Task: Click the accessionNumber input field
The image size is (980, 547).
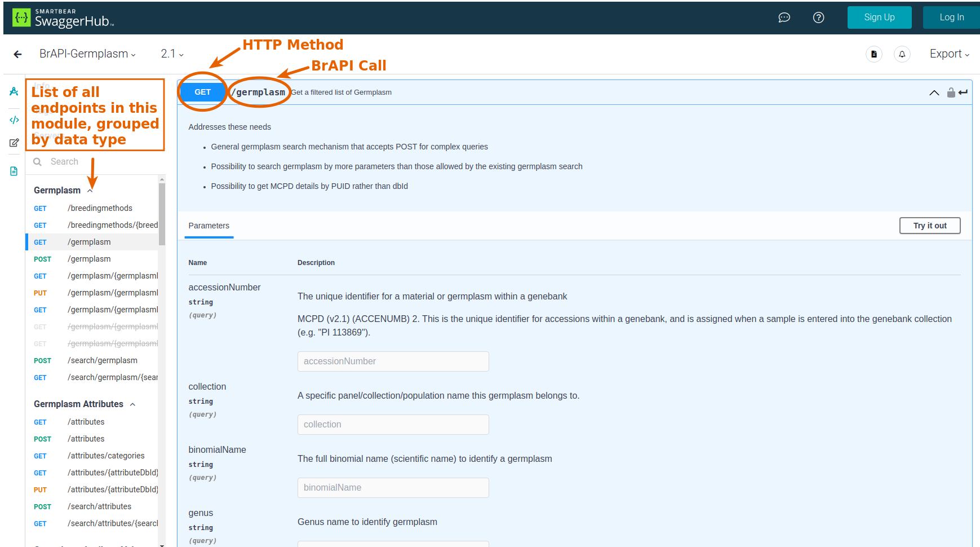Action: [x=393, y=361]
